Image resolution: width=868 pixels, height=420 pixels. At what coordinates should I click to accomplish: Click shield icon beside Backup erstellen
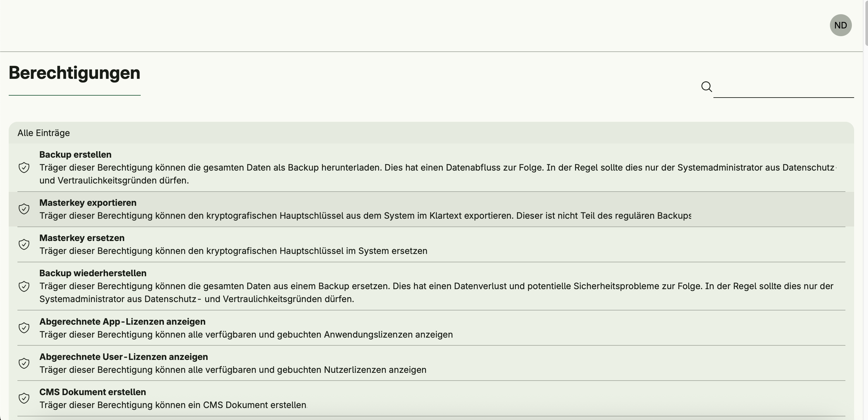(24, 167)
